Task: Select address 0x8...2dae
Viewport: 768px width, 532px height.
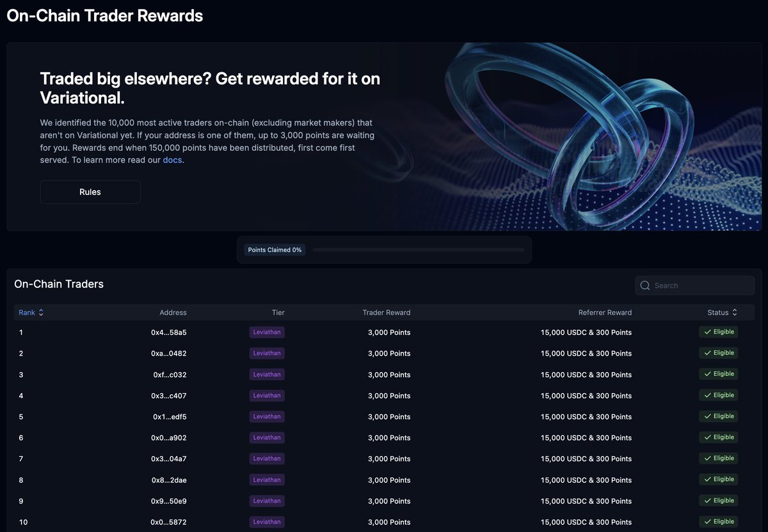Action: [x=169, y=480]
